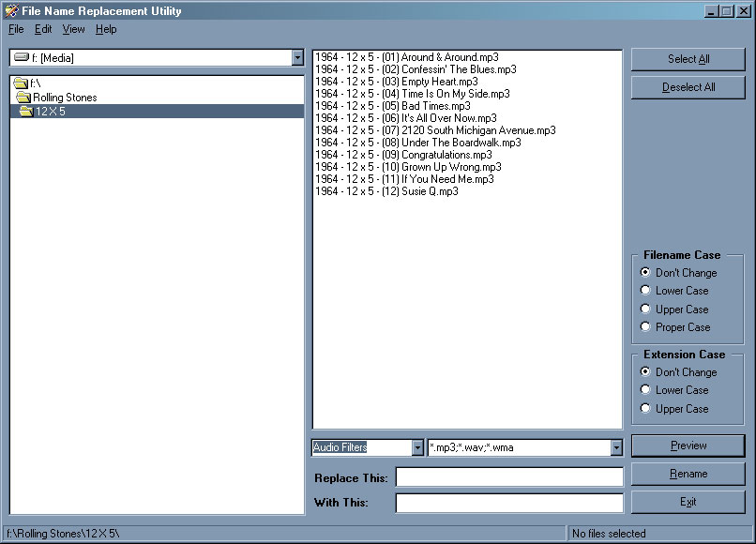Select the f:\ root folder label
This screenshot has height=544, width=756.
36,83
